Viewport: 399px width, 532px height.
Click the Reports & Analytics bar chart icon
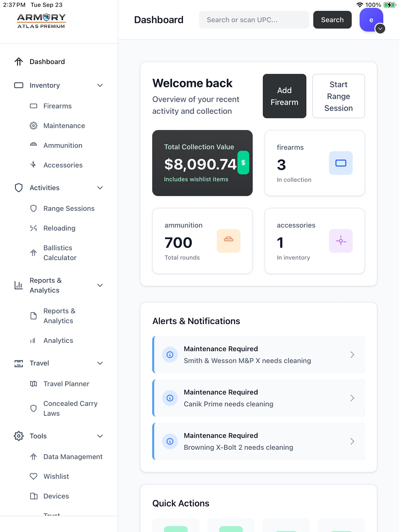(19, 285)
